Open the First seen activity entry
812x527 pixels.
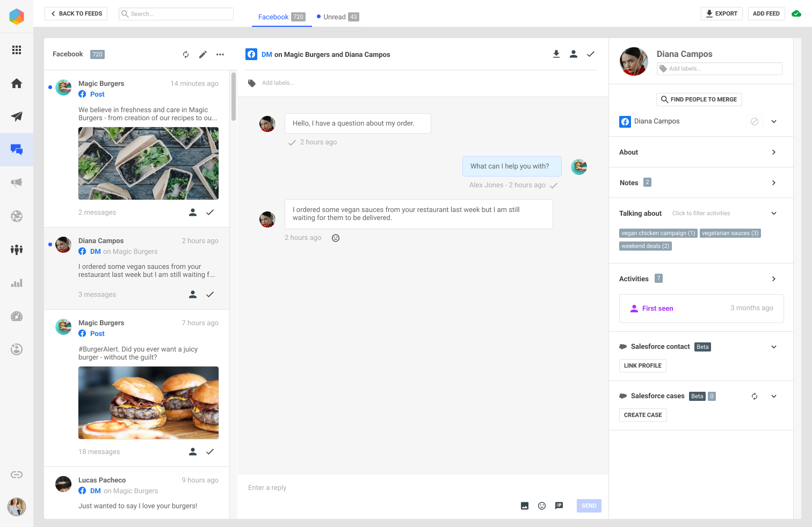point(701,309)
